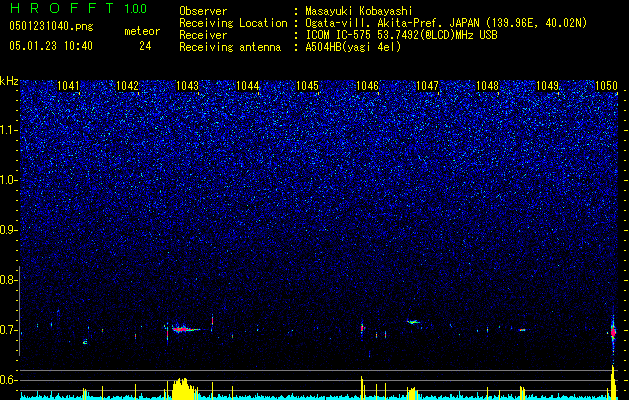Select the A504HB(yagi 4el) antenna text
Screen dimensions: 629x400
[353, 47]
